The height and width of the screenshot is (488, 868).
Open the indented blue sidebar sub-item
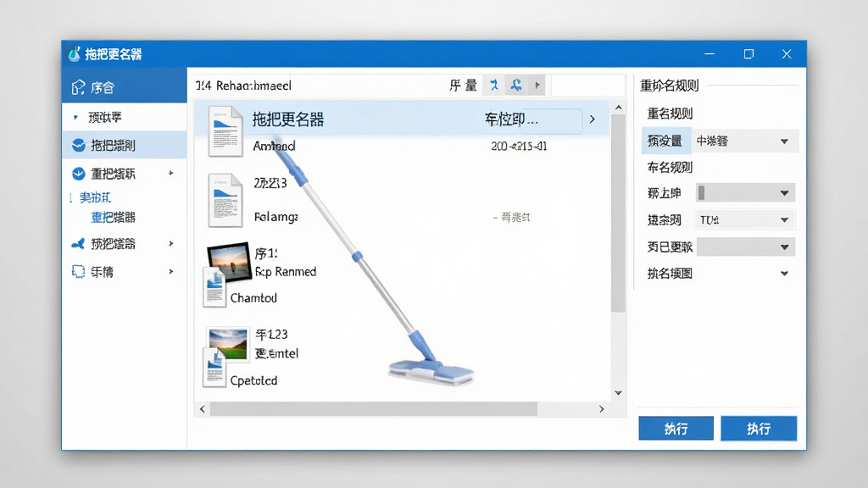click(113, 218)
